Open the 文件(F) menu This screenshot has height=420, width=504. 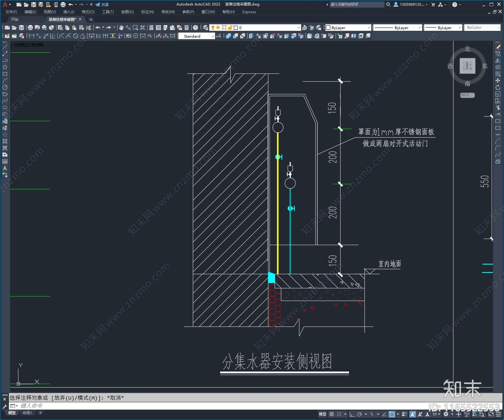11,12
